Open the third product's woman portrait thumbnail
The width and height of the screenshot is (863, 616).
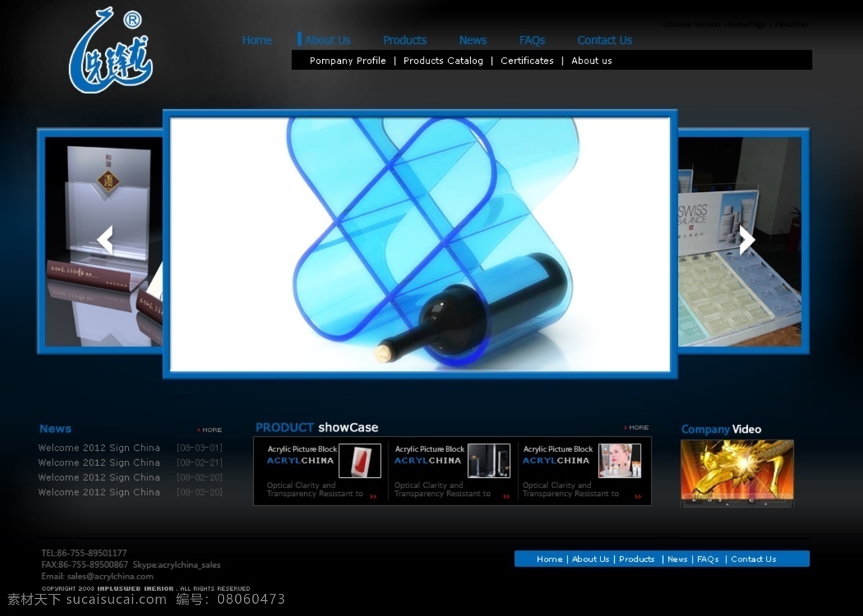[x=619, y=461]
